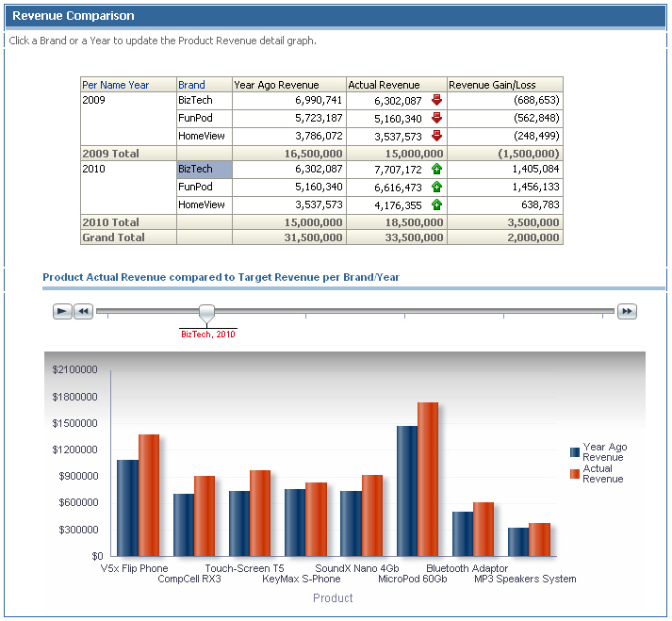Click red down arrow for 2009 FunPod
Screen dimensions: 672x621
click(436, 118)
